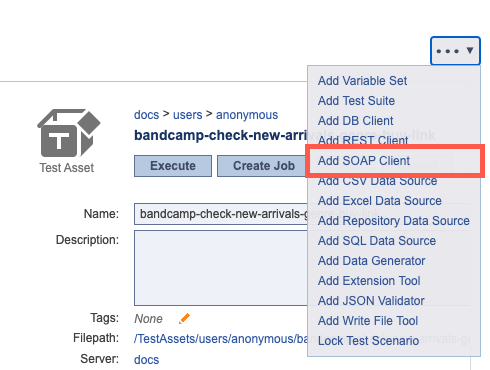Focus the Name input field
The image size is (490, 370).
[x=221, y=214]
